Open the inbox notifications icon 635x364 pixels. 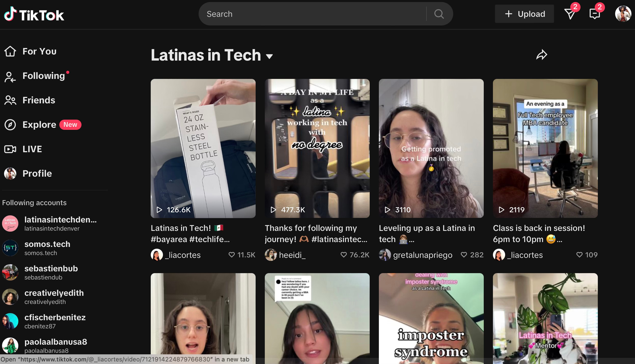pos(595,14)
